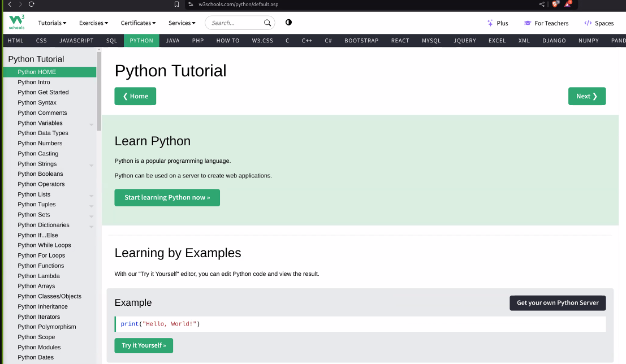Click the W3Schools logo
The height and width of the screenshot is (364, 626).
point(17,22)
